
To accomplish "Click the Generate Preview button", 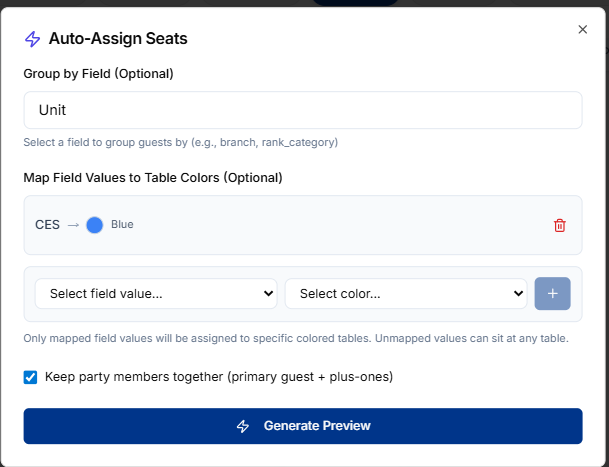I will click(303, 426).
